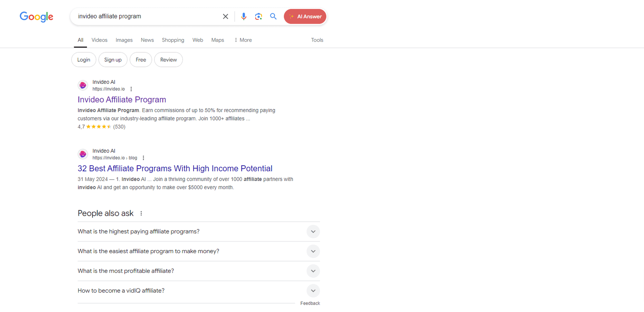Viewport: 644px width, 312px height.
Task: Switch to the Images tab
Action: point(124,40)
